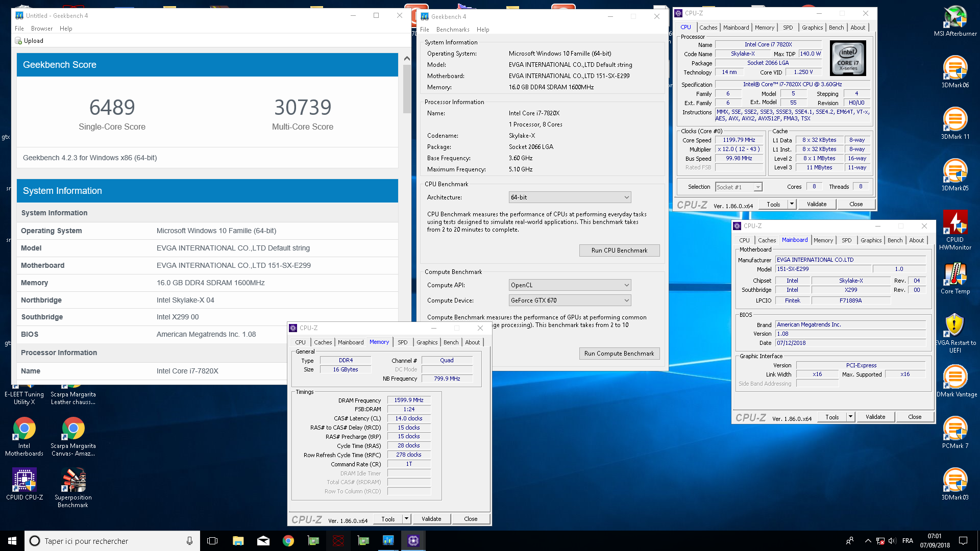
Task: Open MSI Afterburner desktop icon
Action: pyautogui.click(x=955, y=20)
